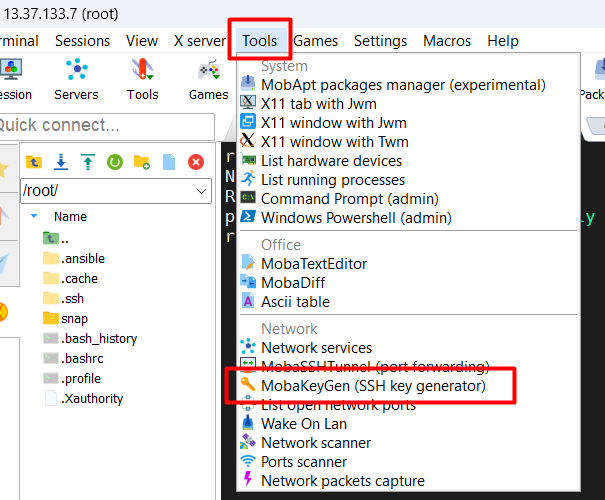Open the /root/ path dropdown
This screenshot has height=500, width=605.
pos(201,191)
